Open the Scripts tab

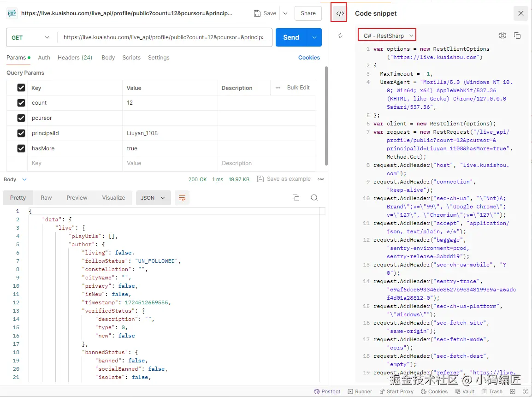click(132, 57)
